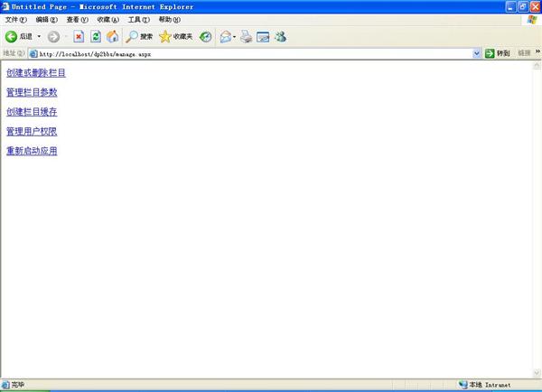Close the Internet Explorer window
Image resolution: width=542 pixels, height=392 pixels.
(x=535, y=7)
